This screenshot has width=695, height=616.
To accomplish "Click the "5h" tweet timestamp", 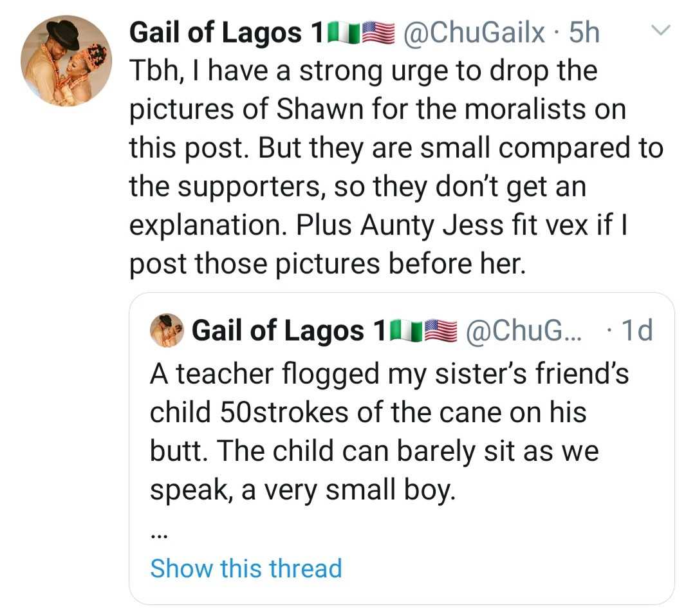I will pyautogui.click(x=584, y=33).
